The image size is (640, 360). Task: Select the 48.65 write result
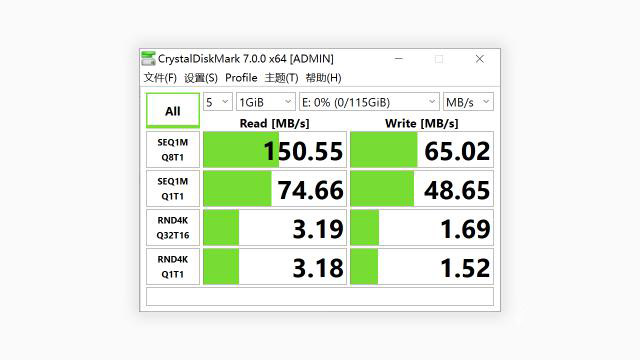click(x=422, y=189)
